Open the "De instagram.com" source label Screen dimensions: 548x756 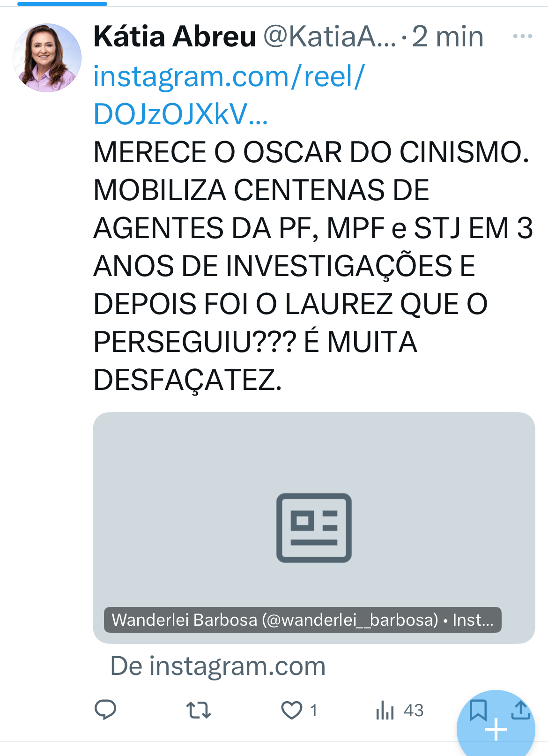[x=218, y=666]
